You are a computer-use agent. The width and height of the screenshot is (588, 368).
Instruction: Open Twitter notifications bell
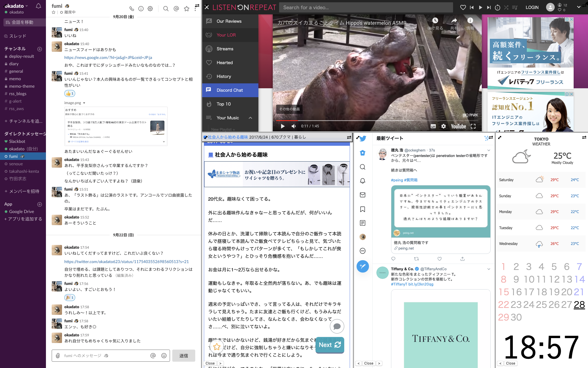coord(363,181)
